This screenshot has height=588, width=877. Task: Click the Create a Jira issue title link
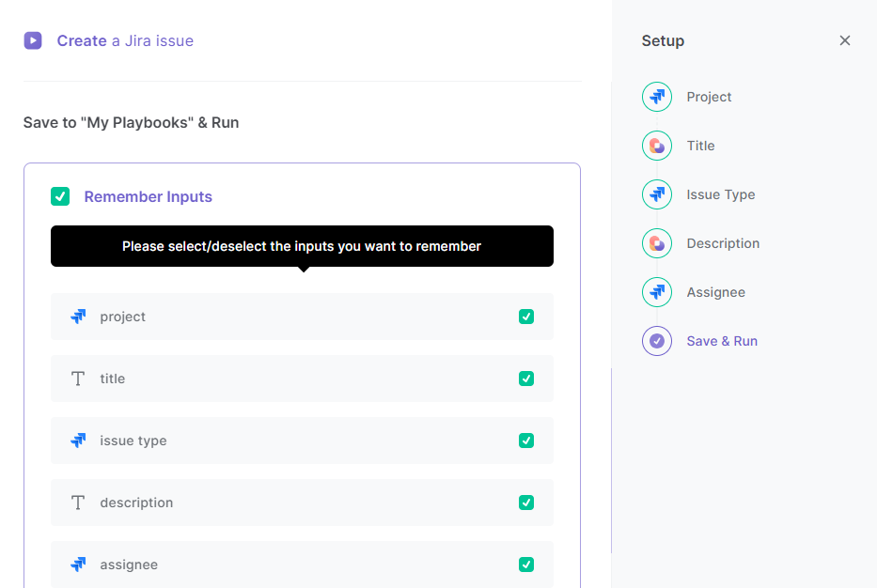coord(125,40)
